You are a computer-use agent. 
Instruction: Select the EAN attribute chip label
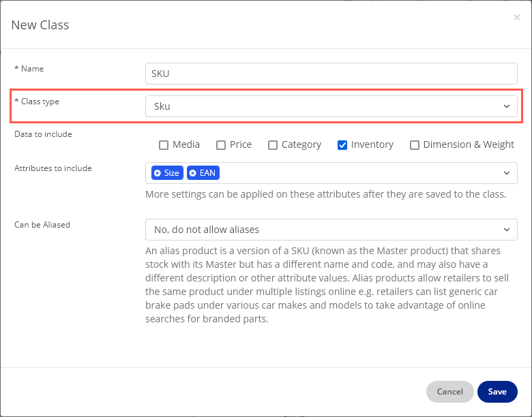(x=207, y=173)
